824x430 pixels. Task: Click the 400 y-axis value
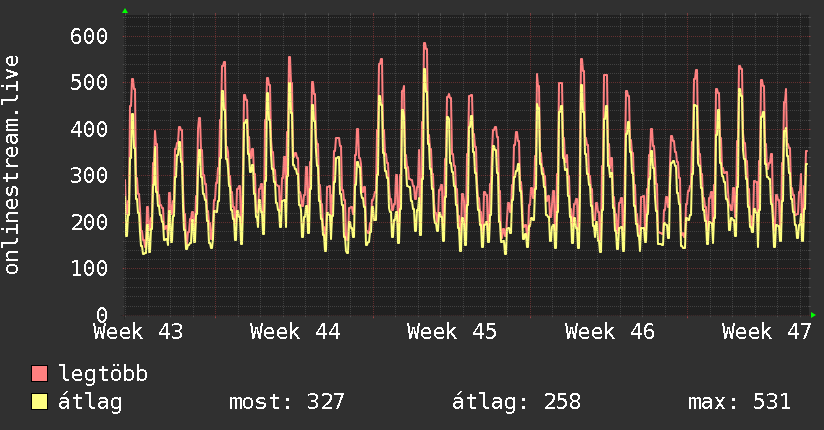(89, 129)
